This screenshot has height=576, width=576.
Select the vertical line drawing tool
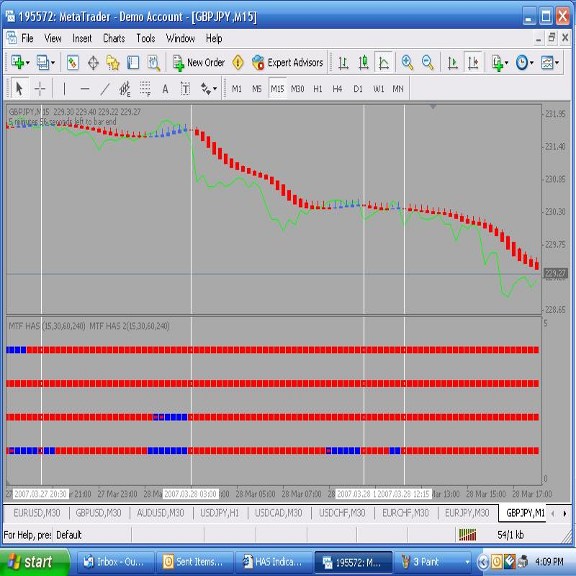(x=64, y=89)
